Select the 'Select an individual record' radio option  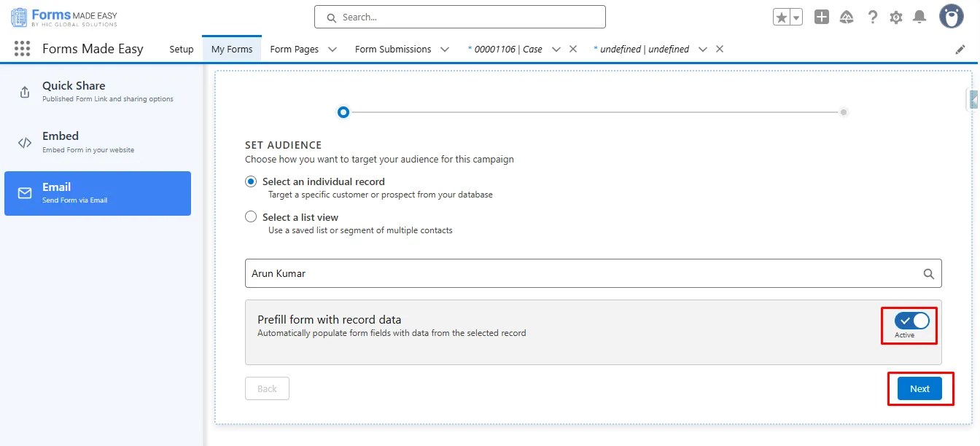tap(251, 181)
